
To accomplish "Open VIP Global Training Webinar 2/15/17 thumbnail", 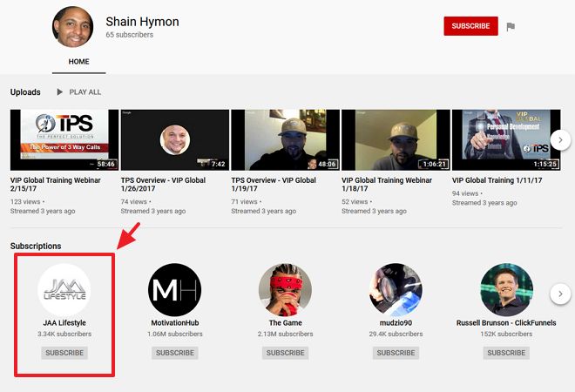I will 64,139.
